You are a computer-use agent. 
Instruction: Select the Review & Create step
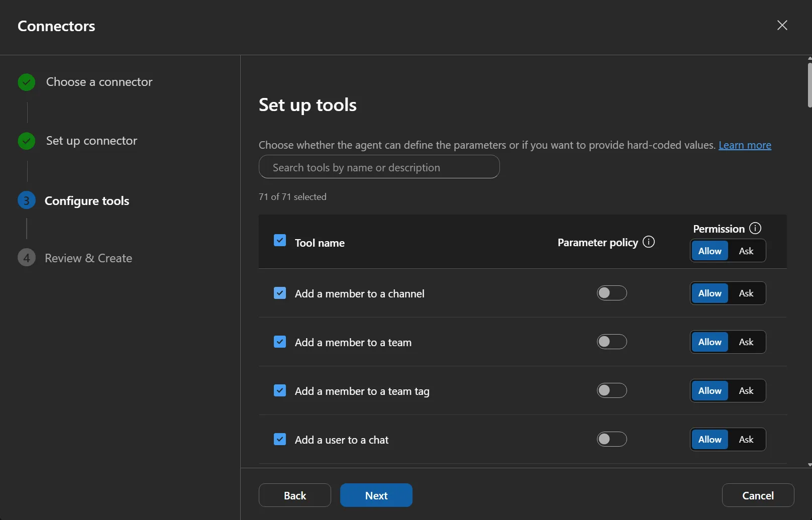tap(88, 258)
